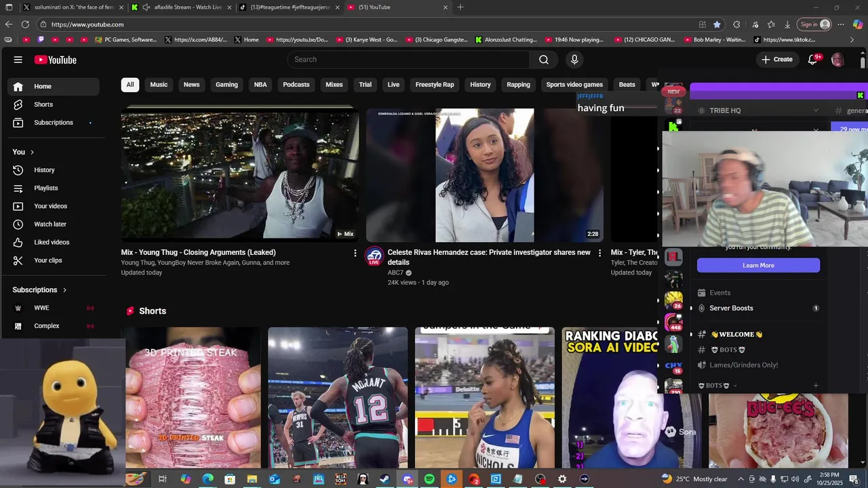Open browser downloads icon
868x488 pixels.
point(787,24)
